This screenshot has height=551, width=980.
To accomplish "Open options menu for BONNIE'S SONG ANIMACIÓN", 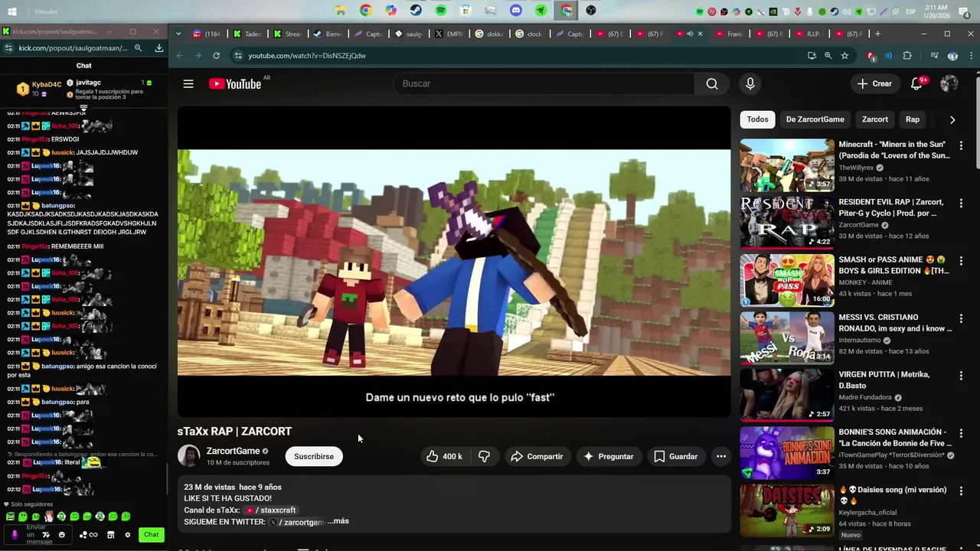I will [x=961, y=432].
